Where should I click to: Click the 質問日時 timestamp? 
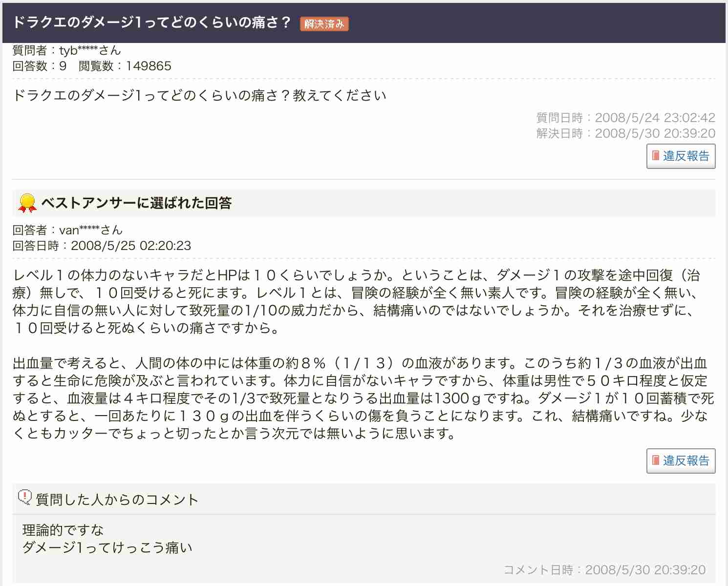(x=625, y=117)
